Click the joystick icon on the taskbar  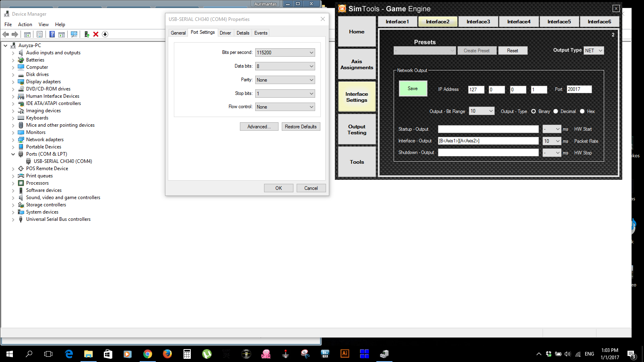tap(285, 354)
